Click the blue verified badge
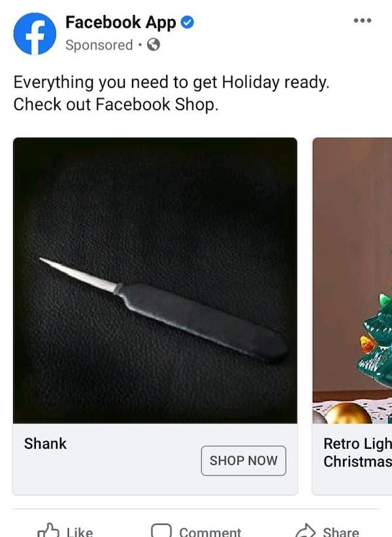392x537 pixels. coord(188,23)
